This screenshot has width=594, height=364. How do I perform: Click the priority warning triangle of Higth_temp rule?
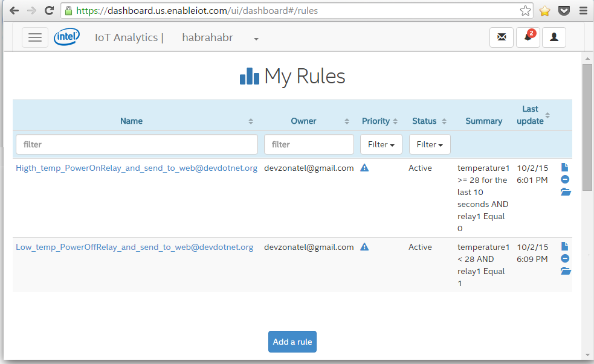click(364, 168)
